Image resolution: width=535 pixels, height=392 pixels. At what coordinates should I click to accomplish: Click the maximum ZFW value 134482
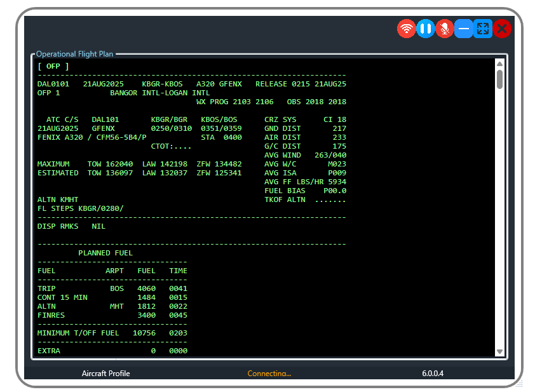[228, 164]
